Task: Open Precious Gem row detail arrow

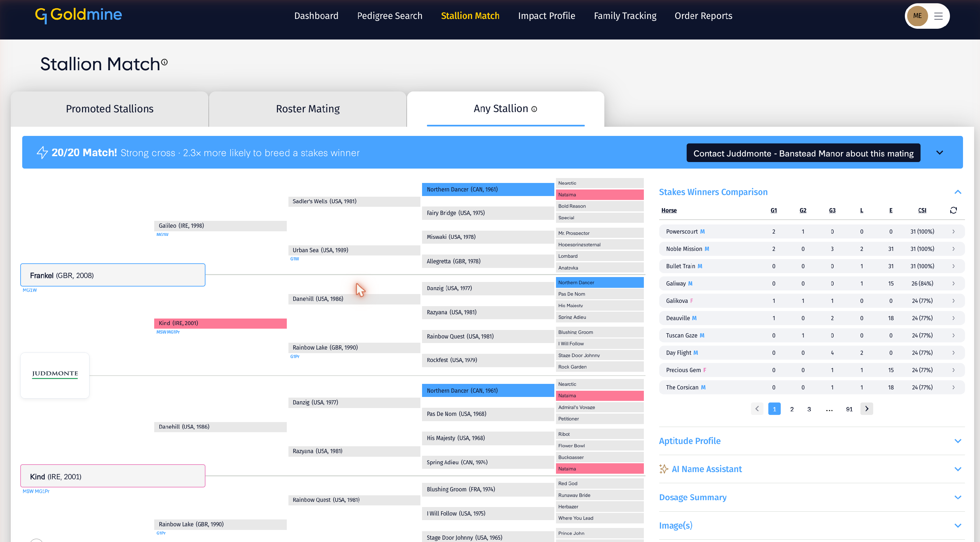Action: coord(953,370)
